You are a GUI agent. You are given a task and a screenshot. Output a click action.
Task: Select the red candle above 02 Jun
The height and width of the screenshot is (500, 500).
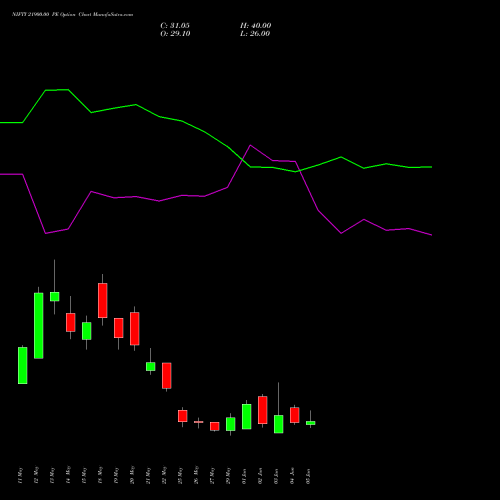(263, 410)
